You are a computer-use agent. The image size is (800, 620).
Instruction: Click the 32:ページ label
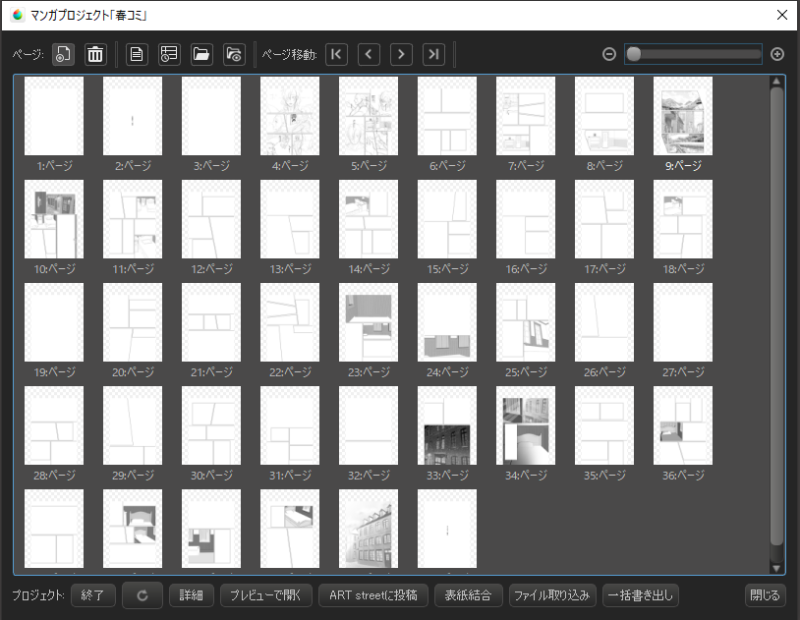[x=369, y=475]
